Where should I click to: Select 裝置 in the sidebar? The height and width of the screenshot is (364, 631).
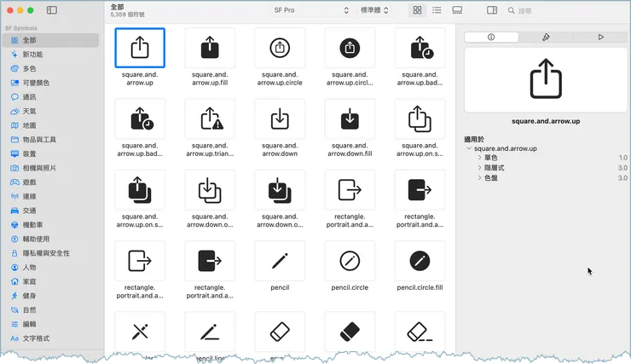click(x=50, y=154)
